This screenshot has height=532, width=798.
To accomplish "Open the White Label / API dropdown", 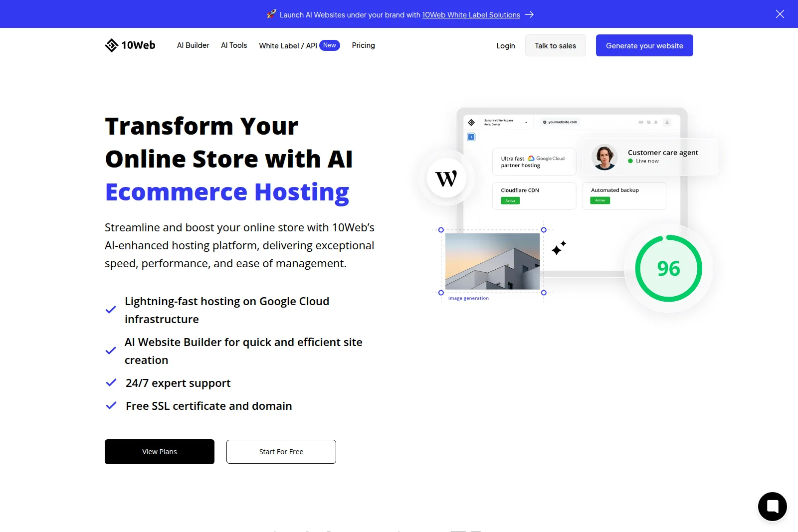I will point(288,45).
